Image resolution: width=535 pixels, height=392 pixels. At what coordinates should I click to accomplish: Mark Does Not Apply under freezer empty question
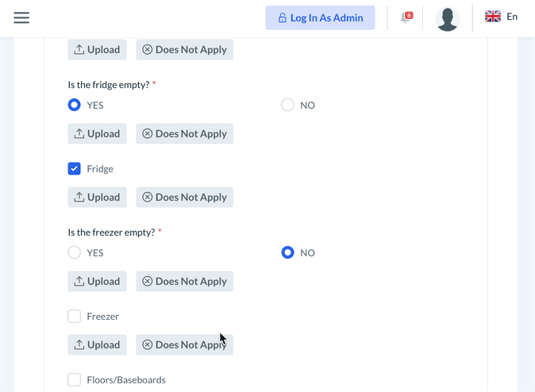184,281
